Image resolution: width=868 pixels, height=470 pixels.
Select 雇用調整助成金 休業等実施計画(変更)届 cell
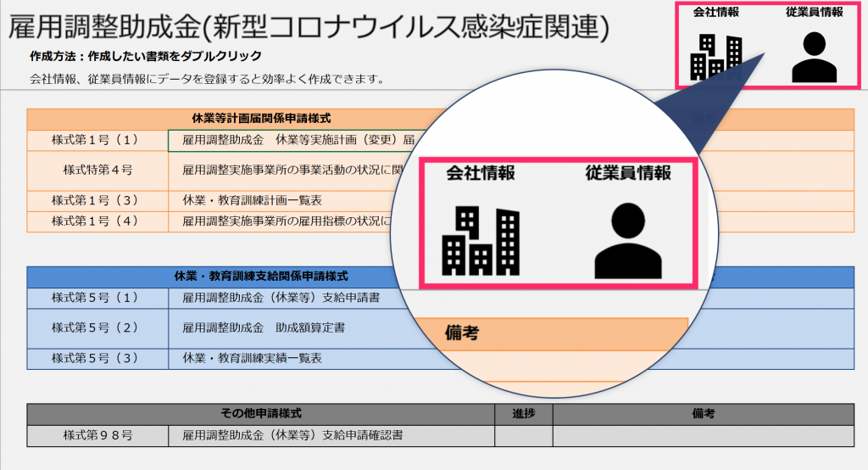(x=298, y=140)
